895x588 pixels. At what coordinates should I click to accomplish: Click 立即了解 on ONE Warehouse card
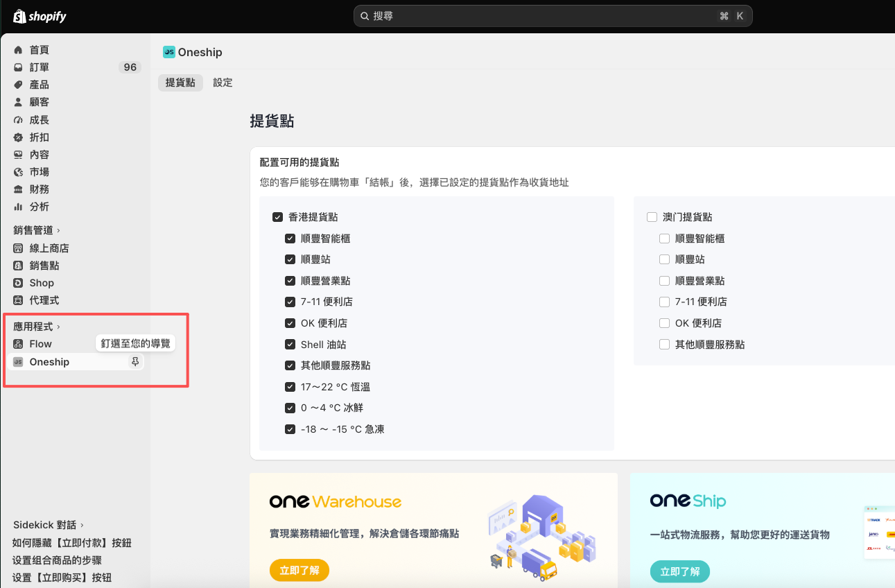click(x=299, y=571)
